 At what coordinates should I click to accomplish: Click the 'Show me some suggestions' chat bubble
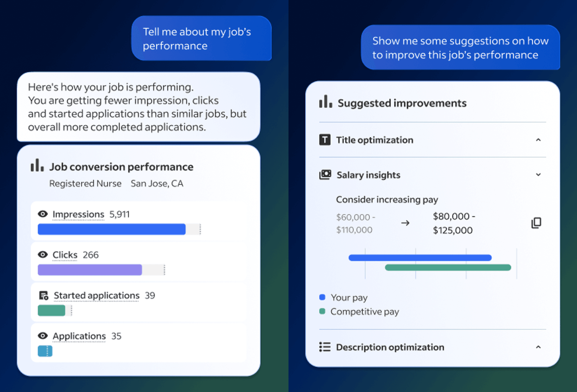(x=460, y=48)
